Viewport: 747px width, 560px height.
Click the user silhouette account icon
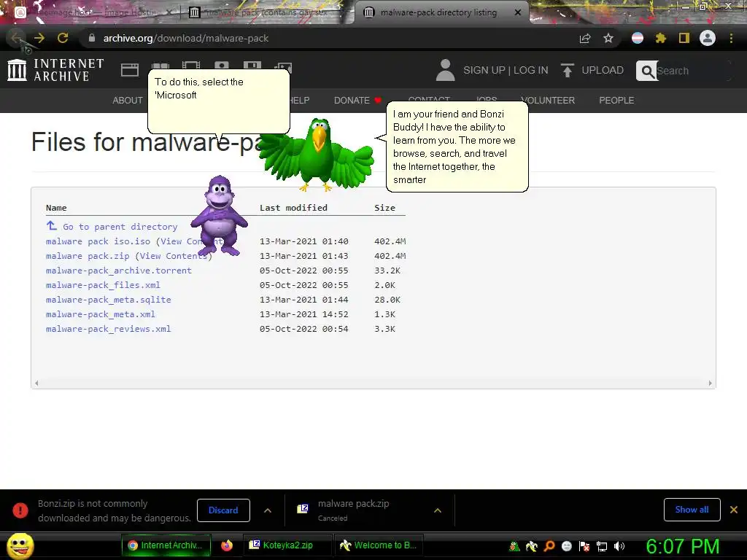[x=446, y=70]
